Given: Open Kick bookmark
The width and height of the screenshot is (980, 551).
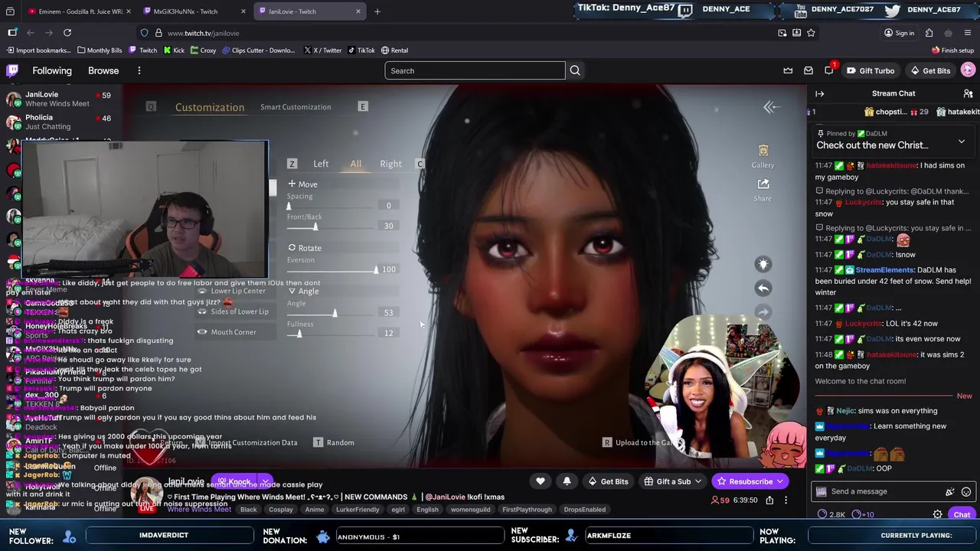Looking at the screenshot, I should point(173,51).
